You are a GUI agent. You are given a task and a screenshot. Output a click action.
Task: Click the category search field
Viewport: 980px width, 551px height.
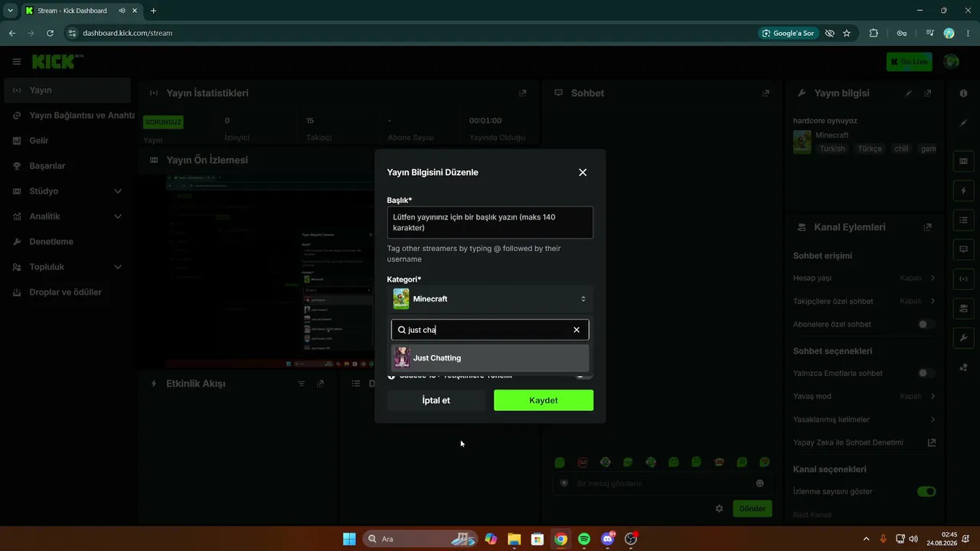pos(490,330)
